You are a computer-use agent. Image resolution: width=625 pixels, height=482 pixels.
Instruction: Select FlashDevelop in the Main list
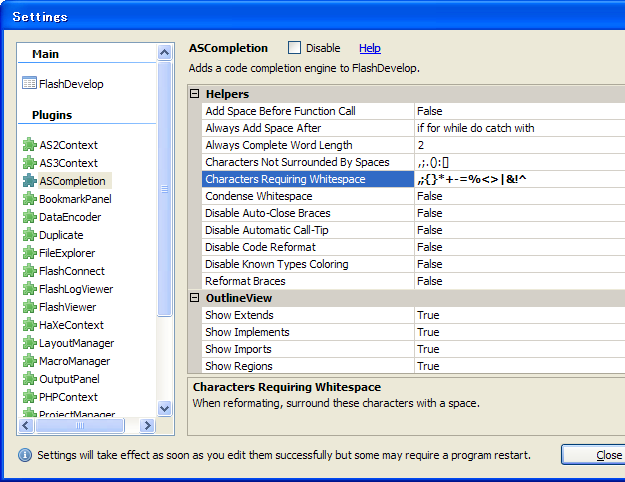coord(71,84)
